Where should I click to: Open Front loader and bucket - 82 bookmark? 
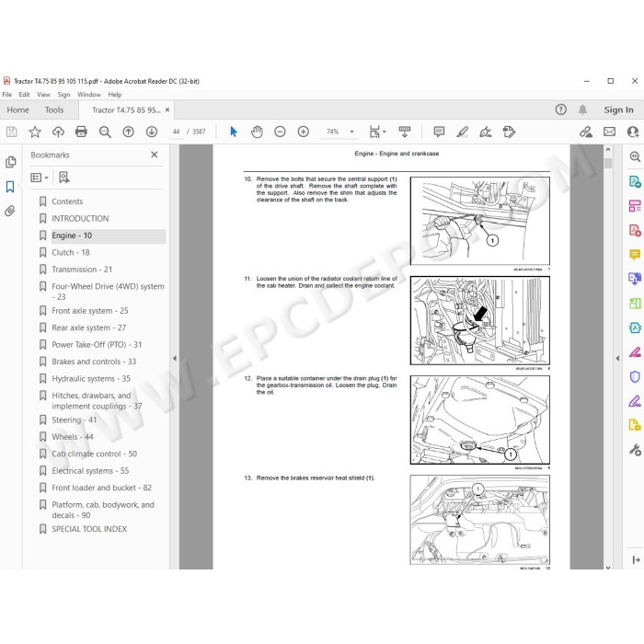click(x=102, y=488)
